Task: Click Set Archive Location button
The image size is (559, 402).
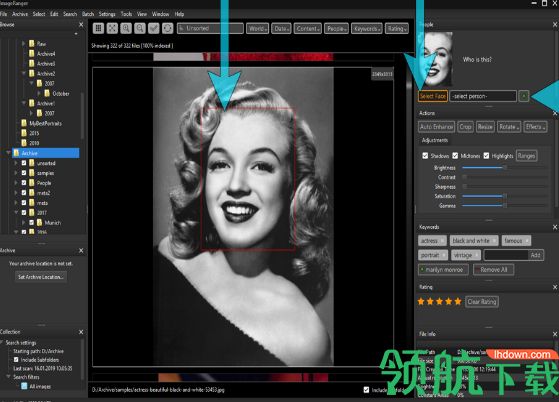Action: 41,277
